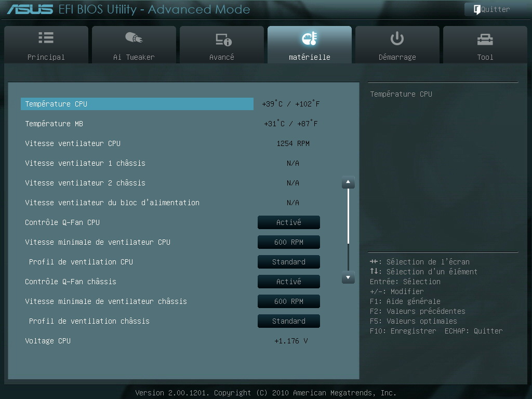
Task: Click the F1: Aide générale hint
Action: (405, 301)
